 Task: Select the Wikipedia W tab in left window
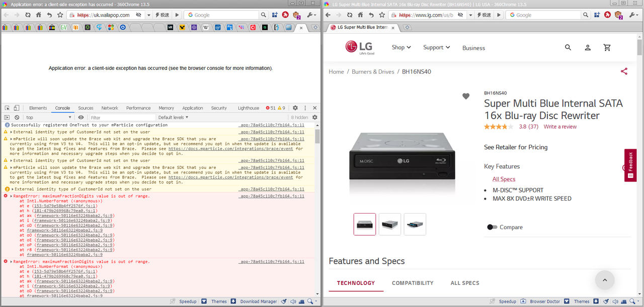(206, 27)
